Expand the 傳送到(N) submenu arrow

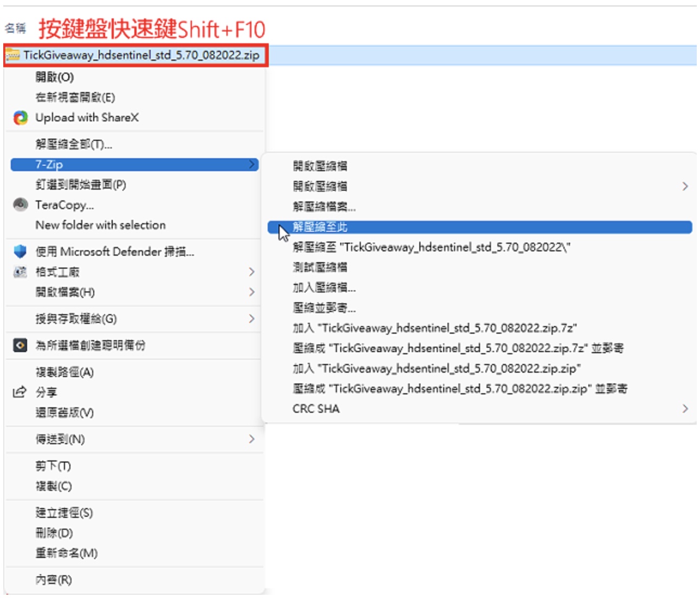pos(252,439)
